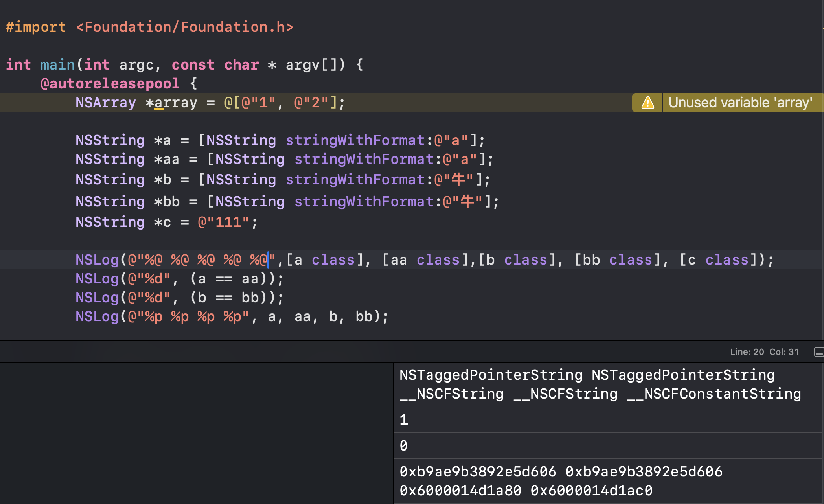Screen dimensions: 824x504
Task: Click the yellow warning triangle icon
Action: click(x=647, y=103)
